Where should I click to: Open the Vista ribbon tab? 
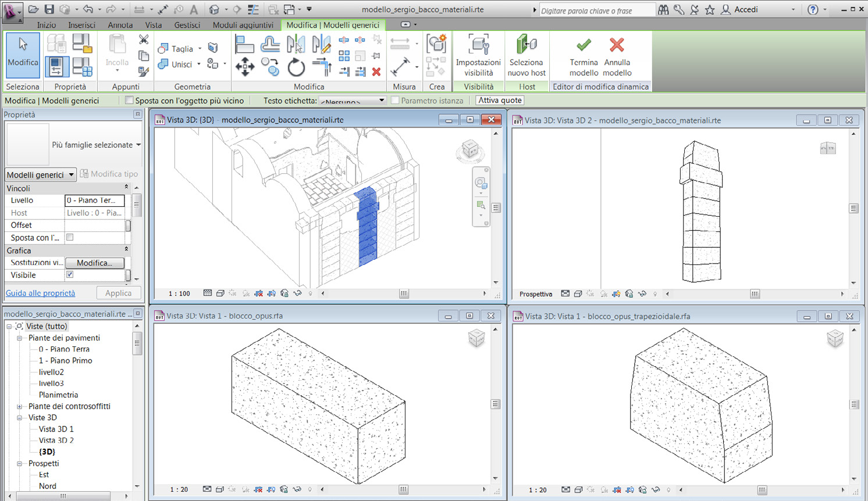pyautogui.click(x=154, y=25)
